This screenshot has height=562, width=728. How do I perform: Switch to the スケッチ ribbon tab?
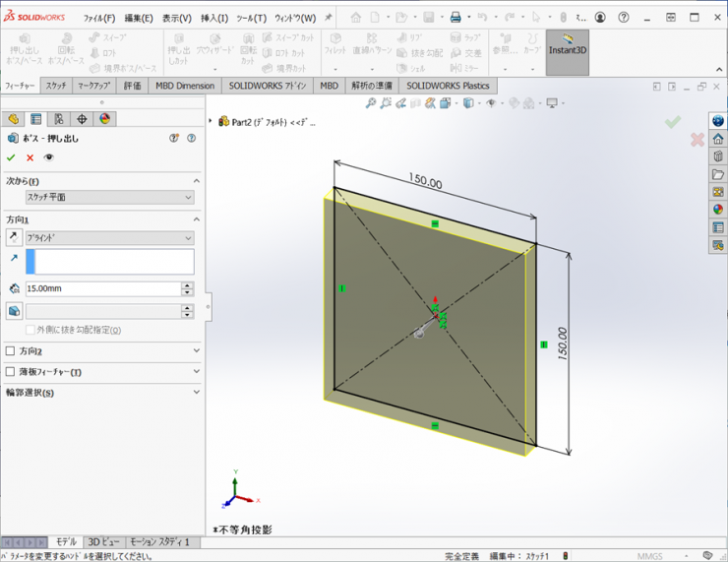56,86
